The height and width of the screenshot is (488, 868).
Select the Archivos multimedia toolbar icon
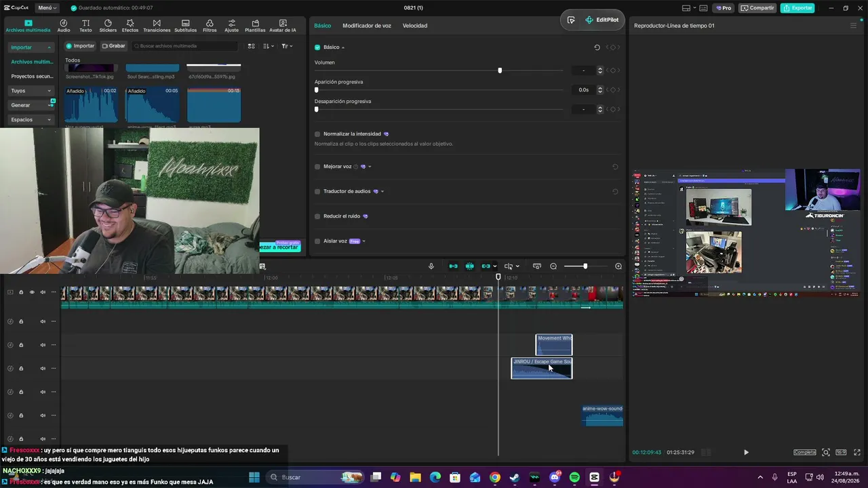28,26
